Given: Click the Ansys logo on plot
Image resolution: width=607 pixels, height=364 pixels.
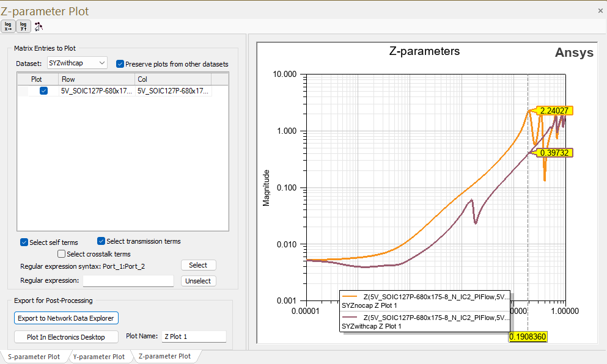Looking at the screenshot, I should point(573,53).
